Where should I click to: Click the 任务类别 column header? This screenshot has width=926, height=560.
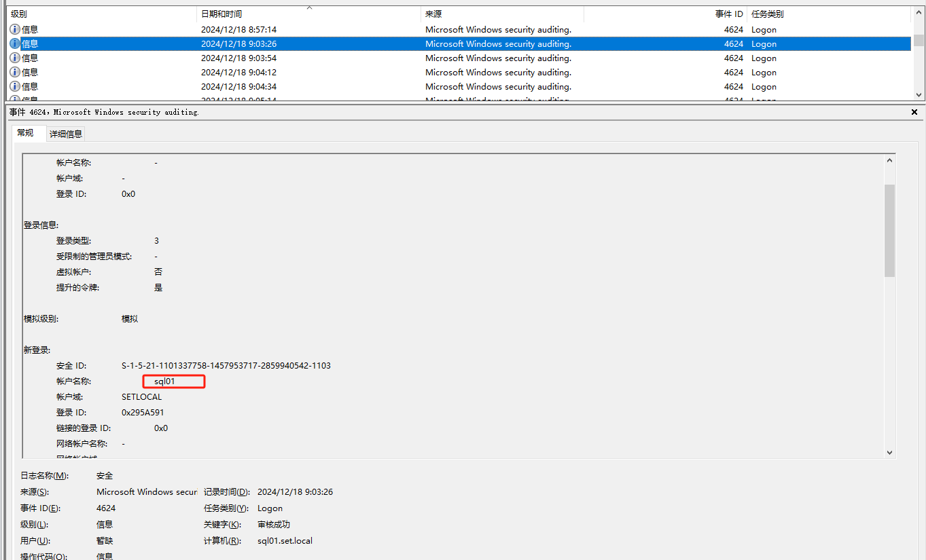[829, 14]
